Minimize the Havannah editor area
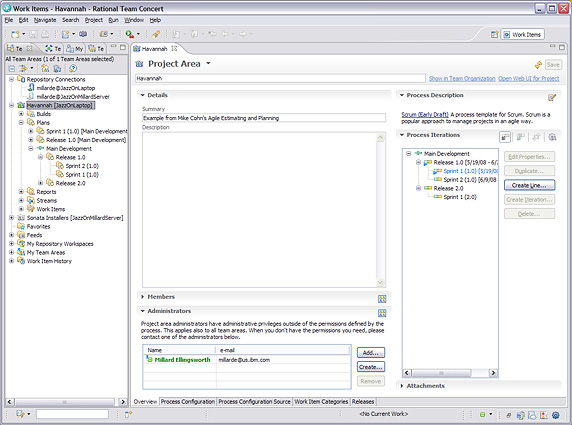 (553, 46)
